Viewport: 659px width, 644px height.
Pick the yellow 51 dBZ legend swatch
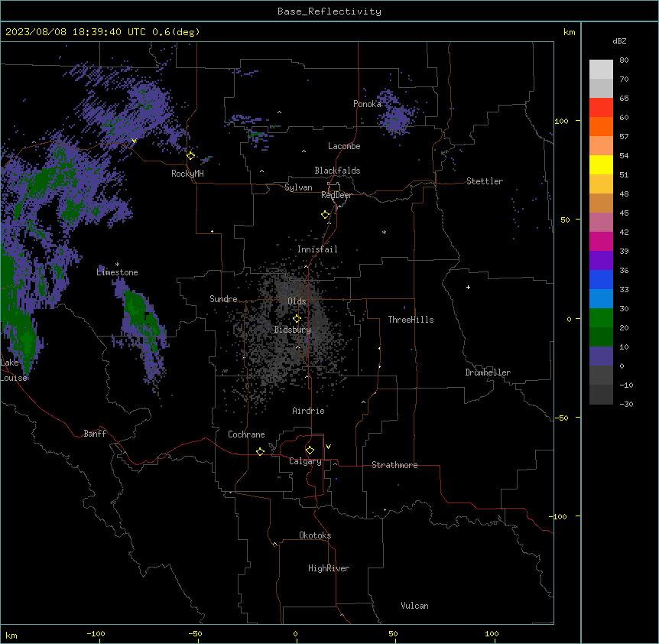[x=601, y=164]
